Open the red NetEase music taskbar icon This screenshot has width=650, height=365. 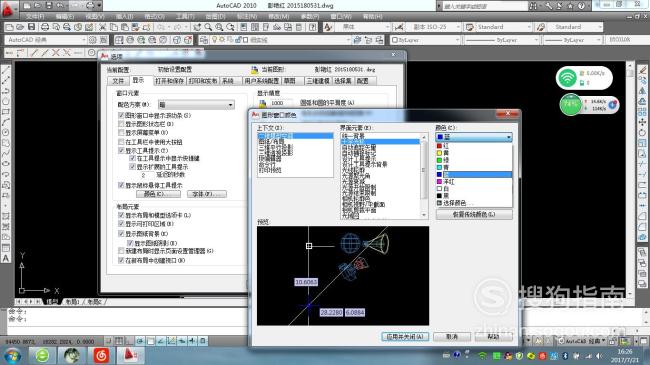point(102,355)
